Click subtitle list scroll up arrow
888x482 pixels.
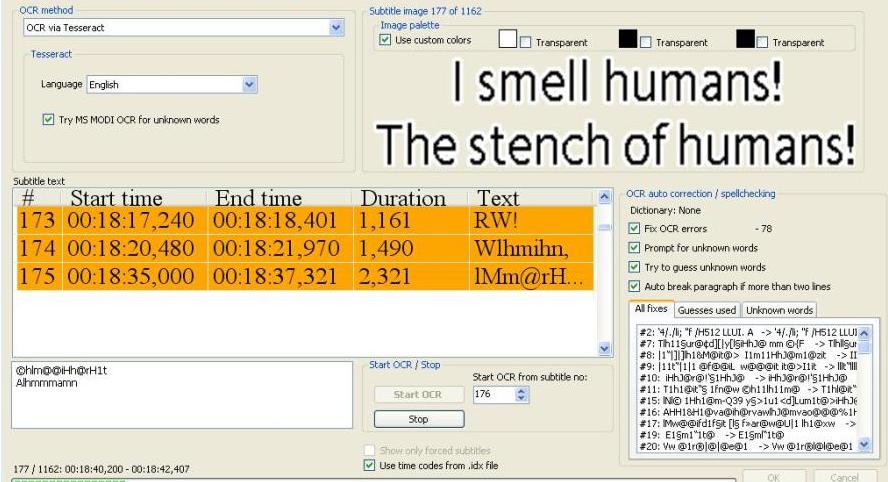pyautogui.click(x=605, y=197)
